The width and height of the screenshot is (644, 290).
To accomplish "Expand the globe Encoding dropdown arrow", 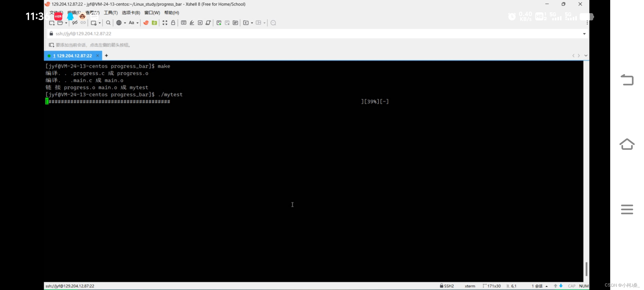I will (125, 23).
